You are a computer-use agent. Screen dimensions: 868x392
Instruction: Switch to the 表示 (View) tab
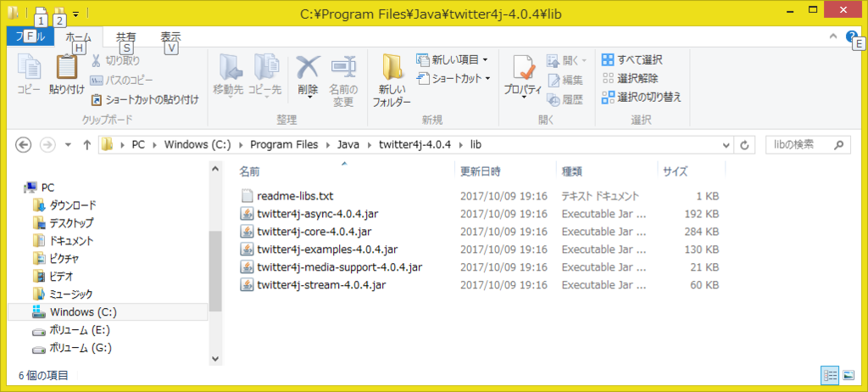[x=170, y=36]
